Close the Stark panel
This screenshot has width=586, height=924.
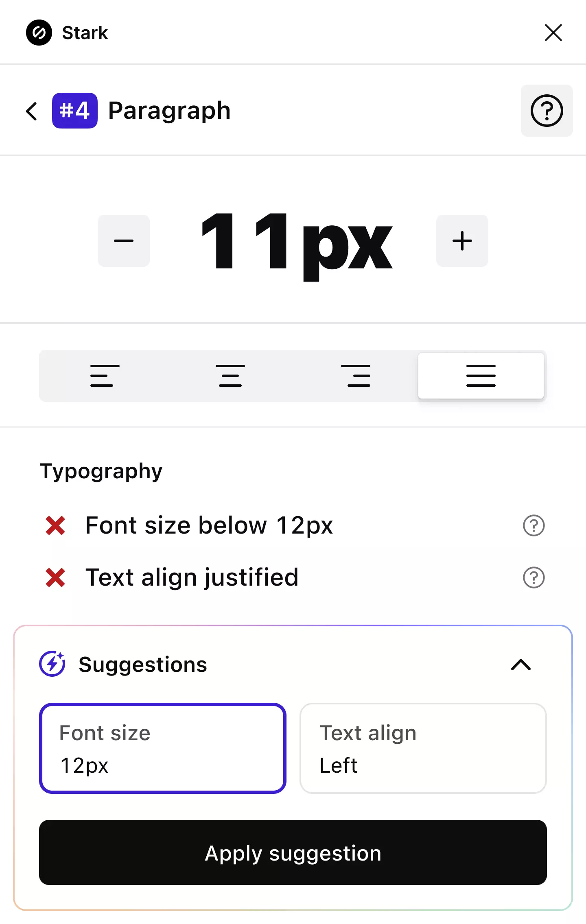(553, 33)
